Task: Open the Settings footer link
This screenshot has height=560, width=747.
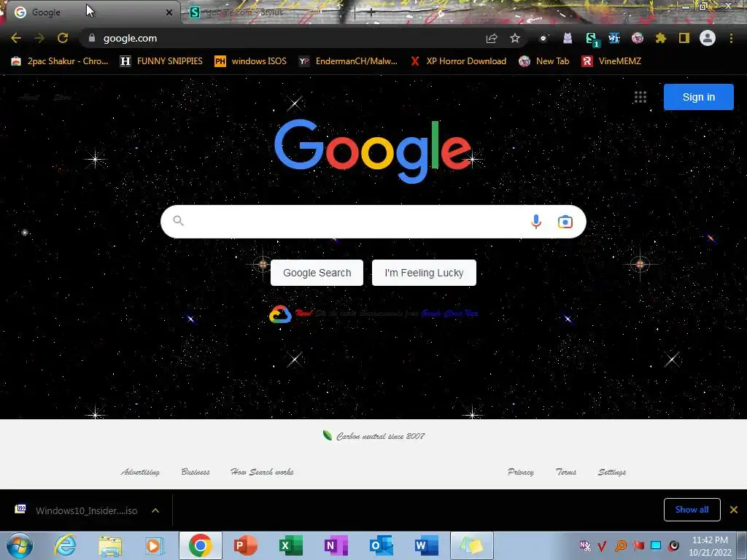Action: pos(612,472)
